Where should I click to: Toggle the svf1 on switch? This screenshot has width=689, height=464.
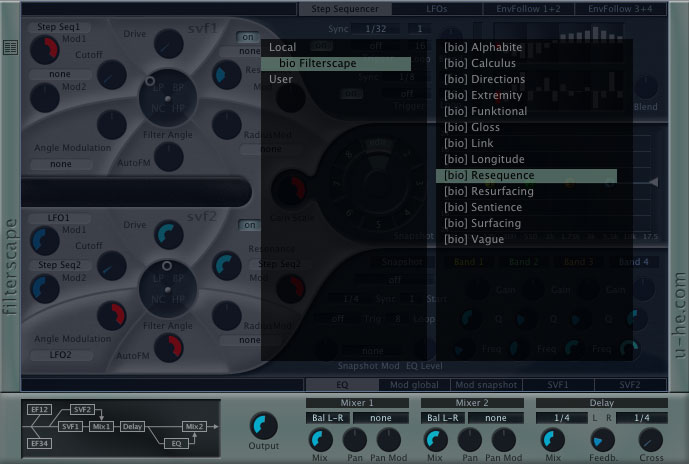click(x=248, y=37)
